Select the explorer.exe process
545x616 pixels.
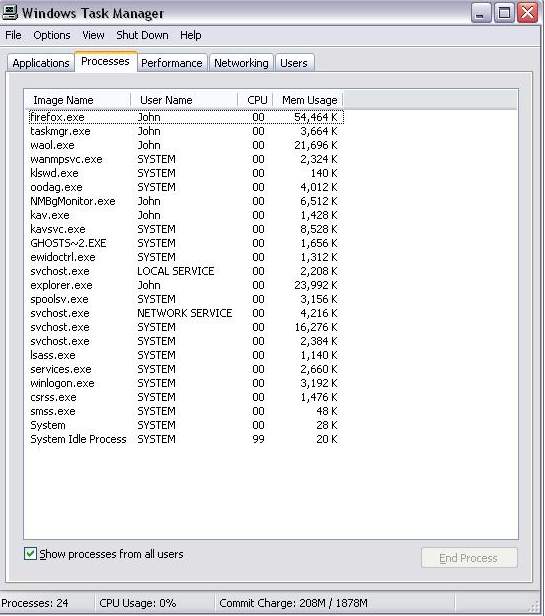(186, 286)
